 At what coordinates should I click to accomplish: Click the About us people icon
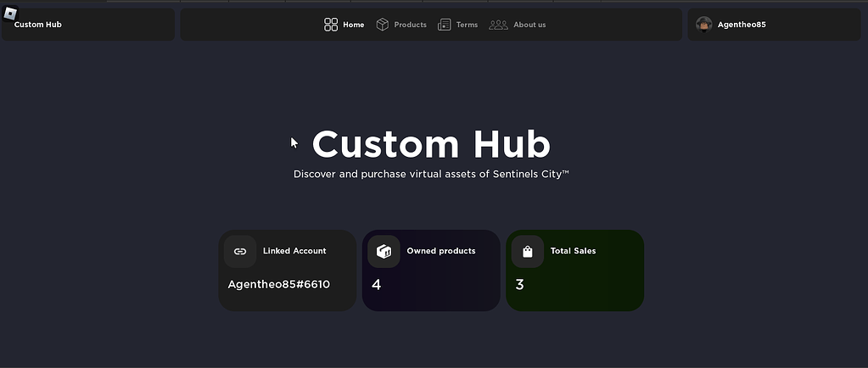pyautogui.click(x=498, y=25)
